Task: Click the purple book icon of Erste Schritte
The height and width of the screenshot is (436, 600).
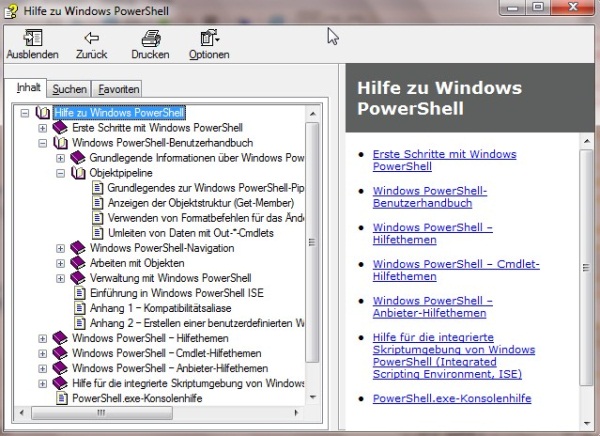Action: 60,127
